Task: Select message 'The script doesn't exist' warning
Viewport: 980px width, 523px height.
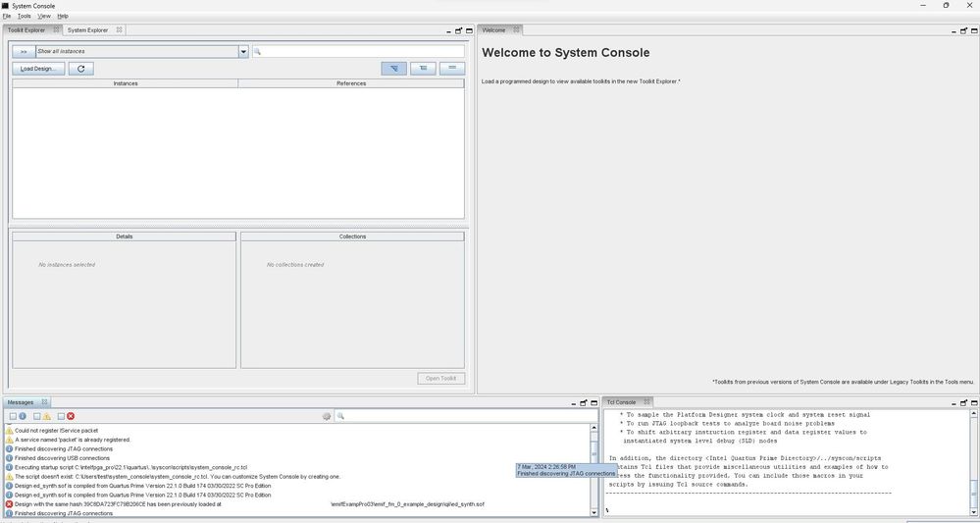Action: click(x=178, y=477)
